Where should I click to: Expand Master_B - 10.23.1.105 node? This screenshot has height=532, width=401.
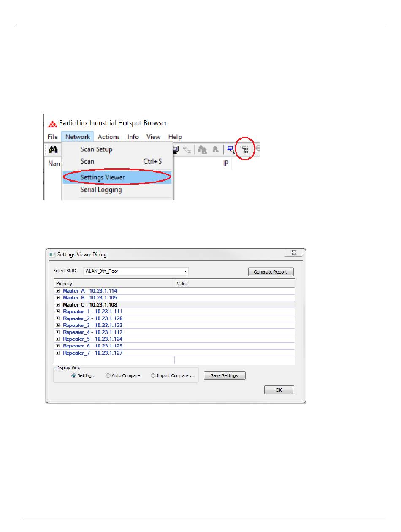(58, 298)
